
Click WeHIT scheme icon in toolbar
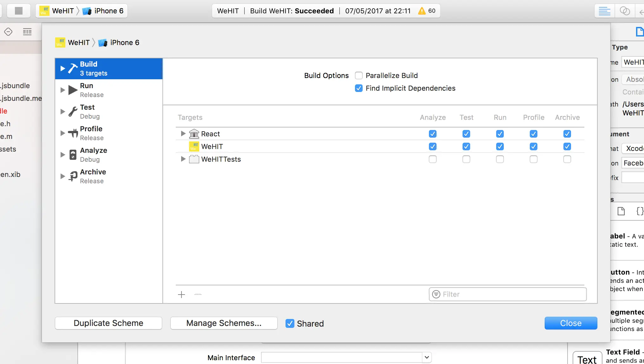tap(44, 11)
